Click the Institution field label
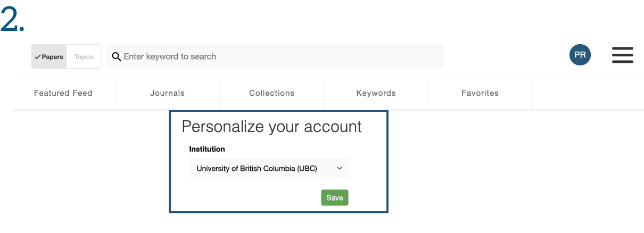This screenshot has height=233, width=644. (207, 149)
